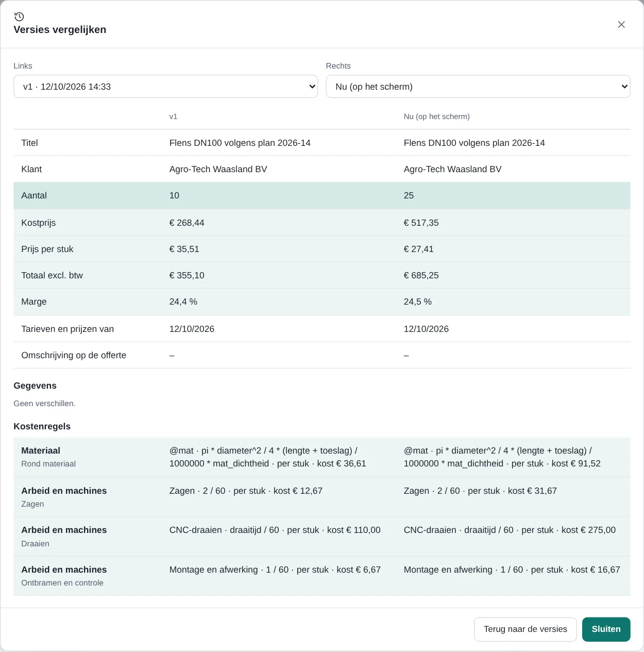
Task: Select the Aantal comparison row
Action: click(x=321, y=196)
